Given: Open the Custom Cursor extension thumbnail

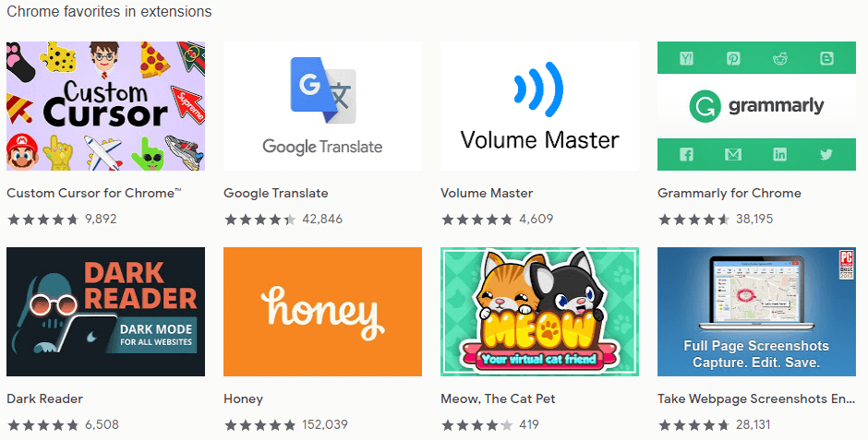Looking at the screenshot, I should click(106, 105).
